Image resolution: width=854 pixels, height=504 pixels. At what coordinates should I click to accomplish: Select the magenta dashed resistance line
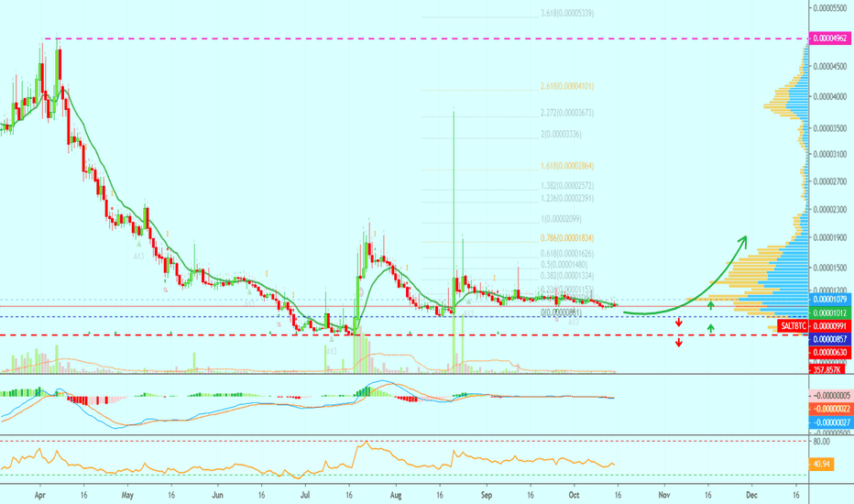[x=425, y=38]
